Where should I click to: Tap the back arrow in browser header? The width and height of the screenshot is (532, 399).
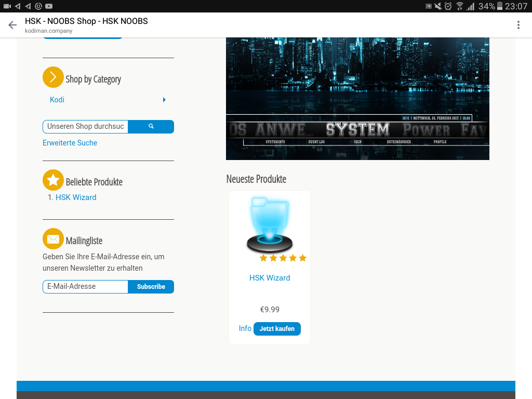12,25
